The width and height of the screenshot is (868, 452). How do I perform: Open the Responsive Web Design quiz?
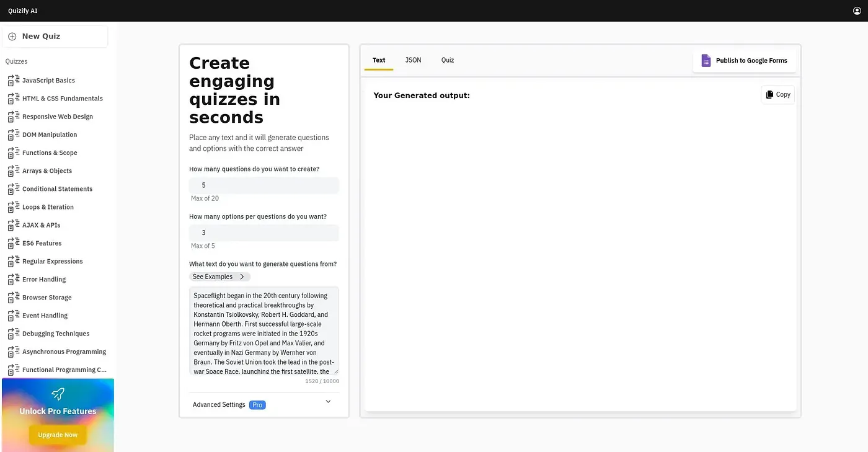[x=58, y=117]
